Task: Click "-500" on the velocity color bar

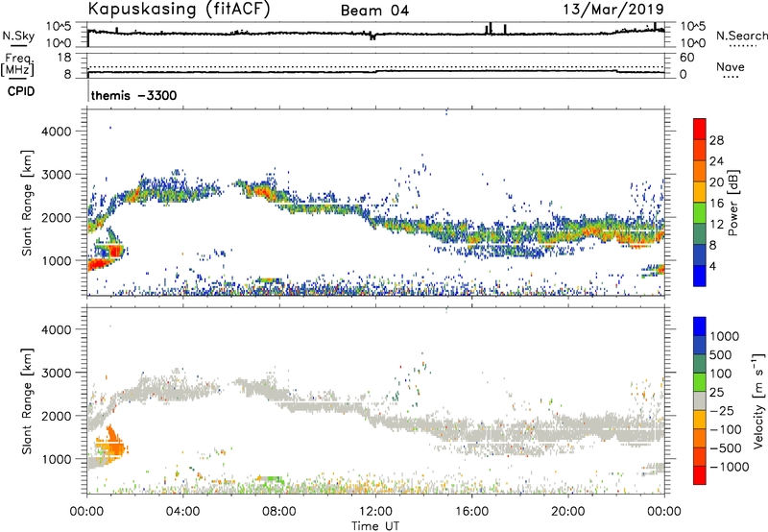Action: click(726, 448)
